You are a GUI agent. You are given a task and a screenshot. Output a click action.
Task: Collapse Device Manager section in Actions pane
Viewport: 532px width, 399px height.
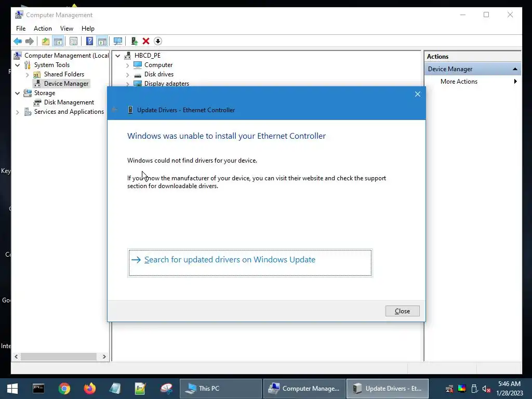tap(515, 69)
